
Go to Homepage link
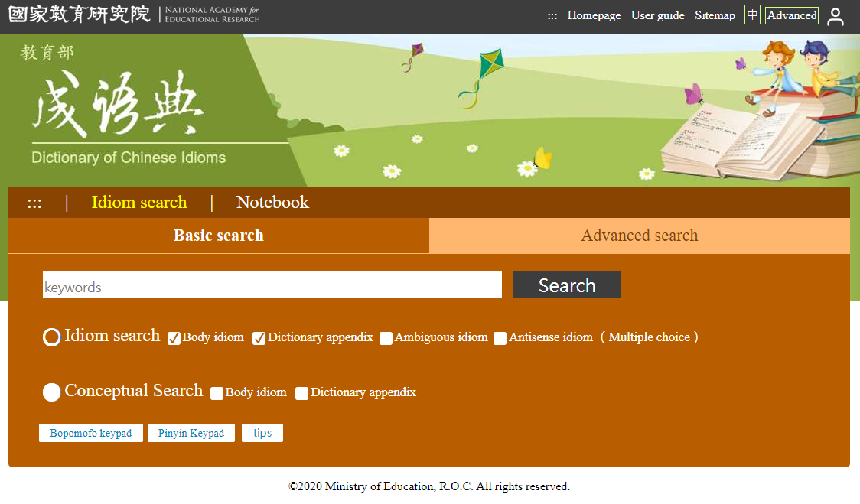594,15
